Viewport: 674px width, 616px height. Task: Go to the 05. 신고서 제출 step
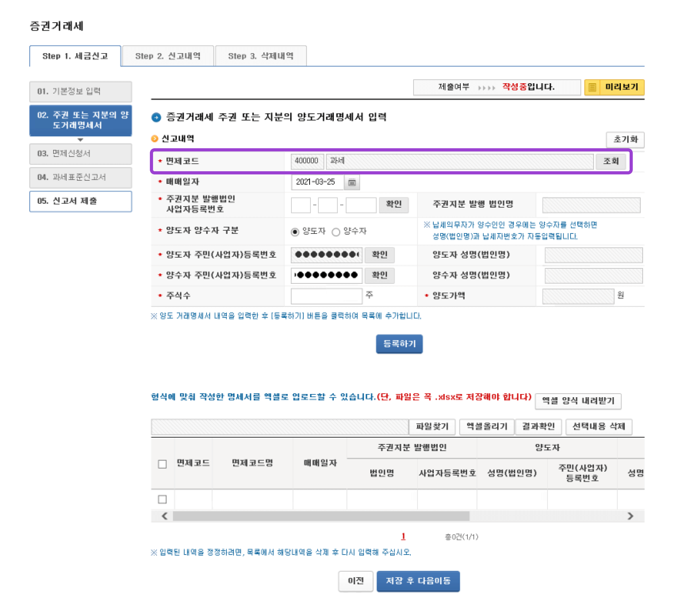coord(80,202)
